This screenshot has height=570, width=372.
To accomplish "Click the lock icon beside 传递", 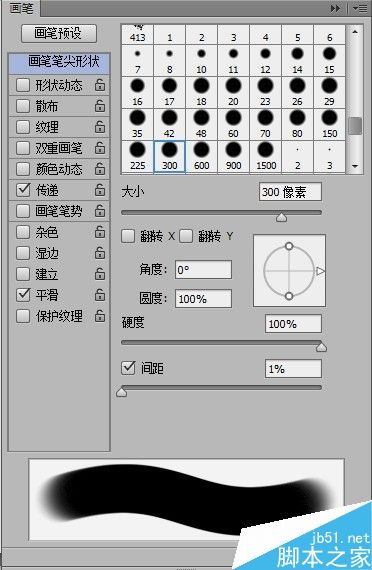I will [x=100, y=190].
